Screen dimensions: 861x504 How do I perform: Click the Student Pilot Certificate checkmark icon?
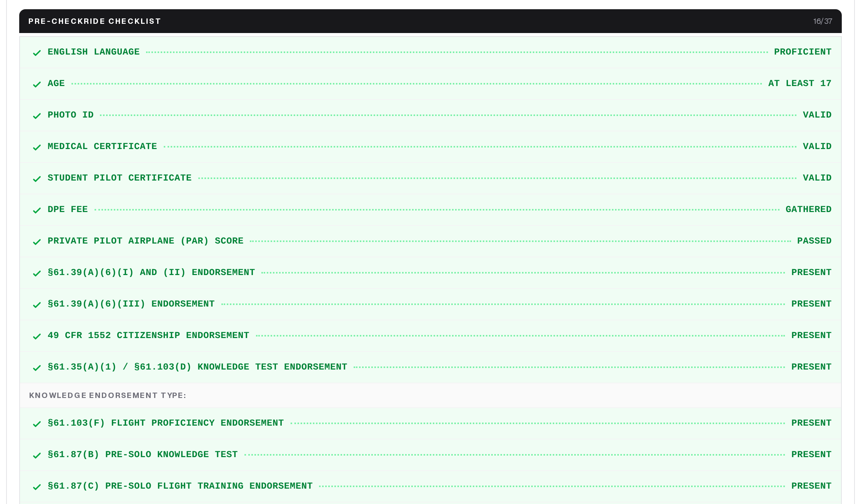37,179
